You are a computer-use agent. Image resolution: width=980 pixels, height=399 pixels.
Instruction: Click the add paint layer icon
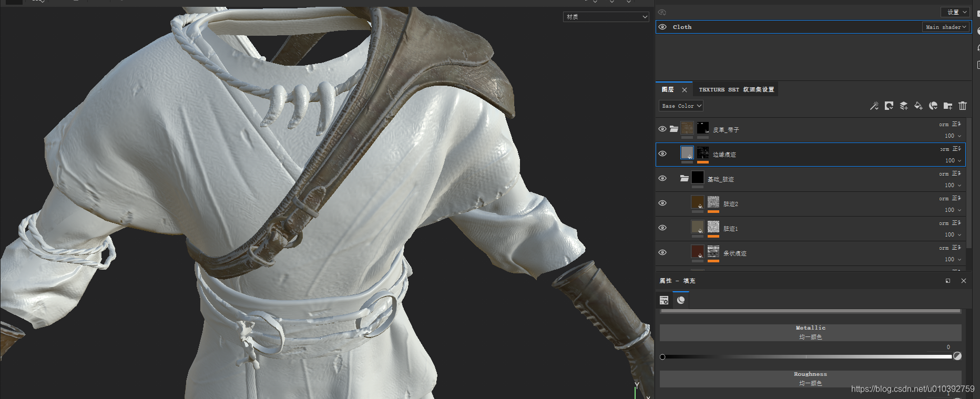tap(904, 106)
